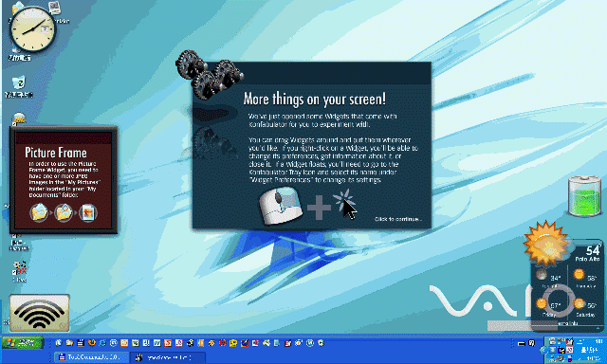Click the battery icon in system tray
Screen dimensions: 607x364
(570, 358)
